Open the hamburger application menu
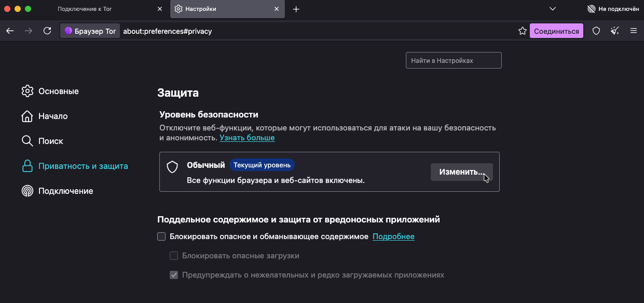Screen dimensions: 644x303 click(x=633, y=31)
